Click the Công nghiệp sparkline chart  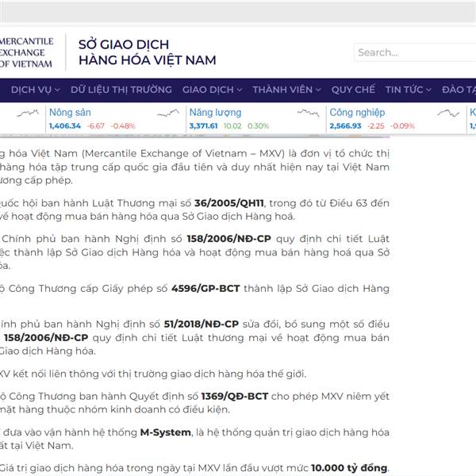point(448,113)
